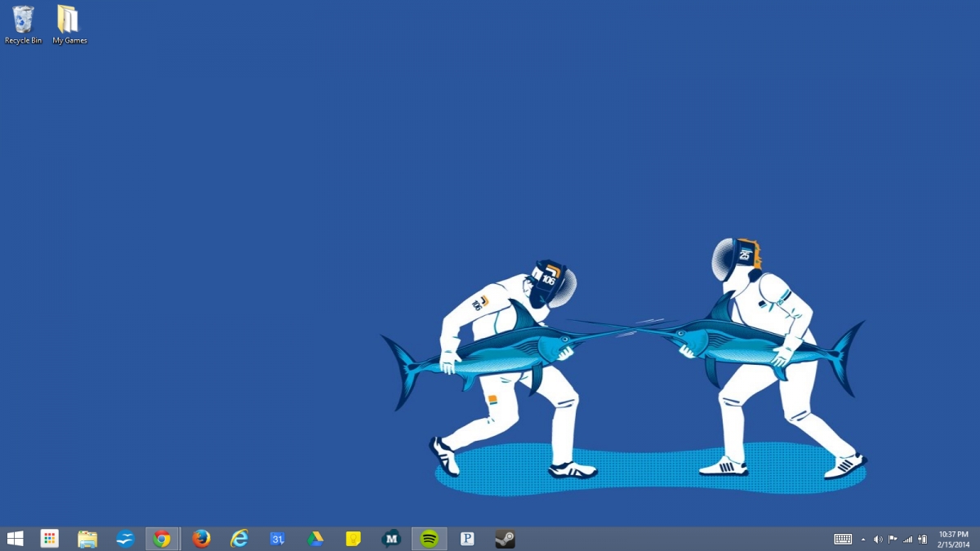Open Google Keep lightbulb icon

click(353, 539)
